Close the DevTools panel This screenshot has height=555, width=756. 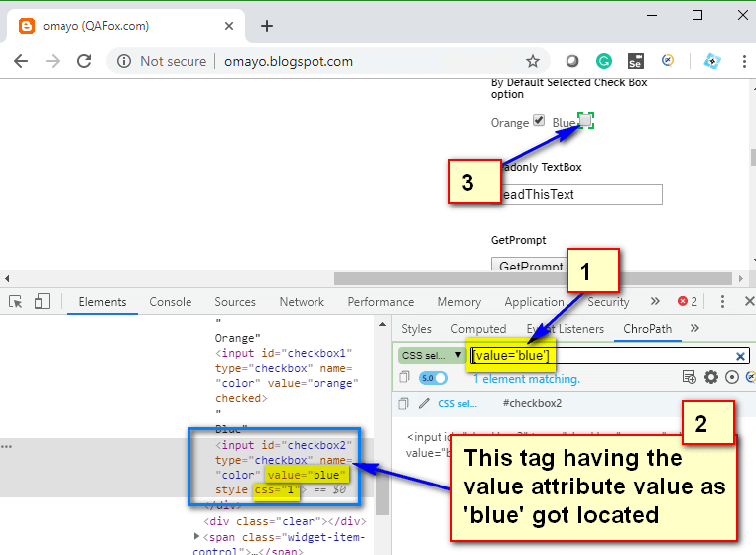tap(749, 301)
